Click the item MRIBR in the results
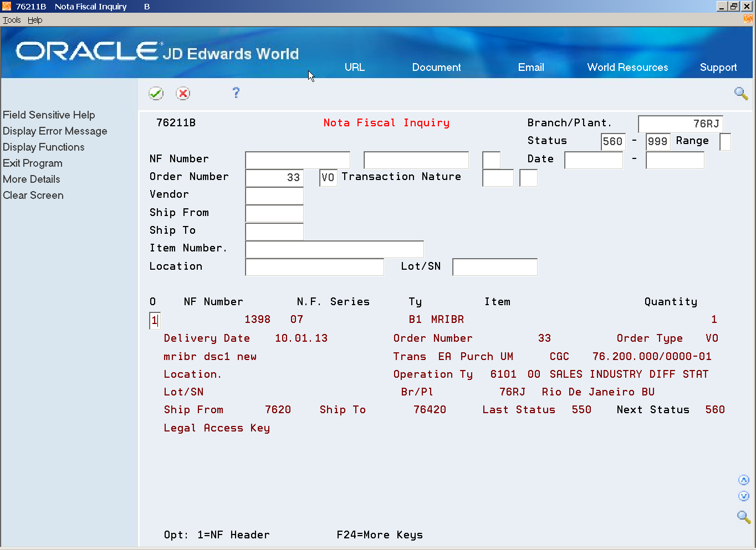The height and width of the screenshot is (550, 756). click(x=447, y=320)
